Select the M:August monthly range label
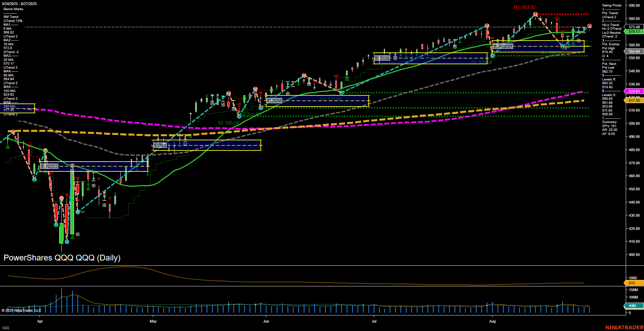Screen dimensions: 644x331 click(503, 46)
